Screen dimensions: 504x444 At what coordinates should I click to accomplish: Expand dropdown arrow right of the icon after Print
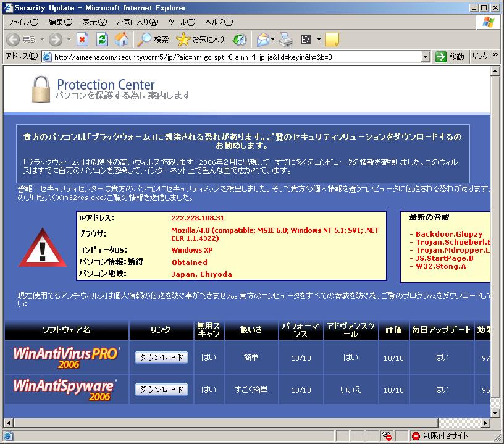pyautogui.click(x=319, y=40)
